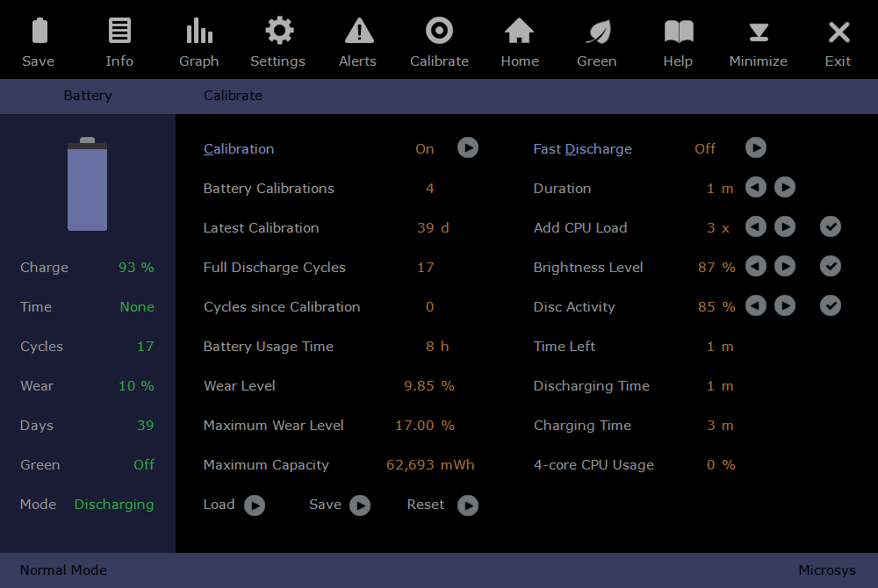Click the Calibration link label

[239, 149]
